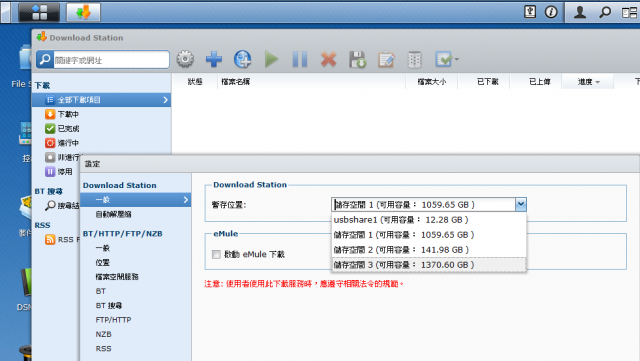Choose 儲存空間 3 1370.60 GB option
This screenshot has width=640, height=361.
[429, 265]
